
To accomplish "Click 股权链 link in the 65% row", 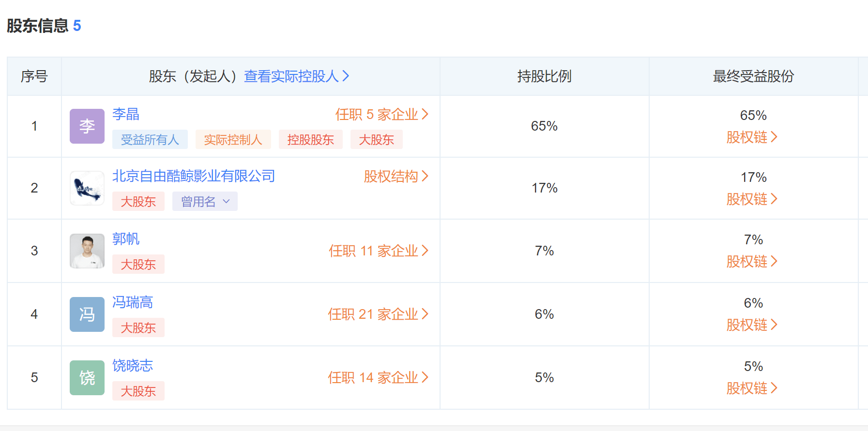I will (751, 137).
